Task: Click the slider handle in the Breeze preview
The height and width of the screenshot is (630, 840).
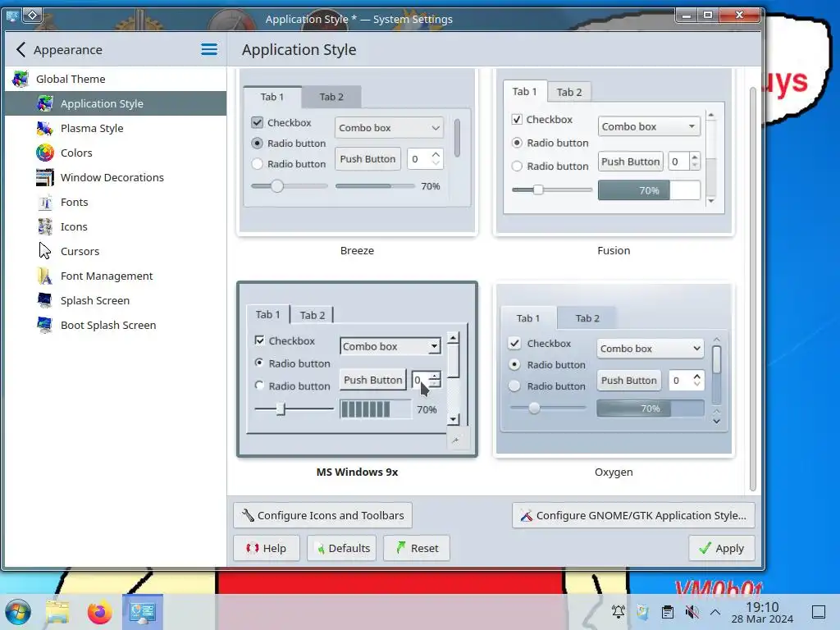Action: pyautogui.click(x=277, y=186)
